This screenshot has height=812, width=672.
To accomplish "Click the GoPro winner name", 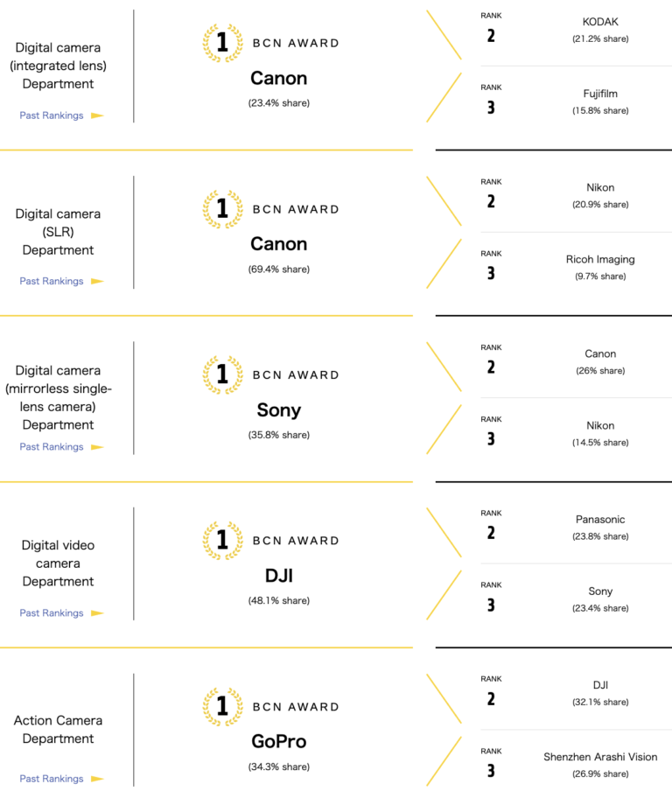I will click(278, 742).
